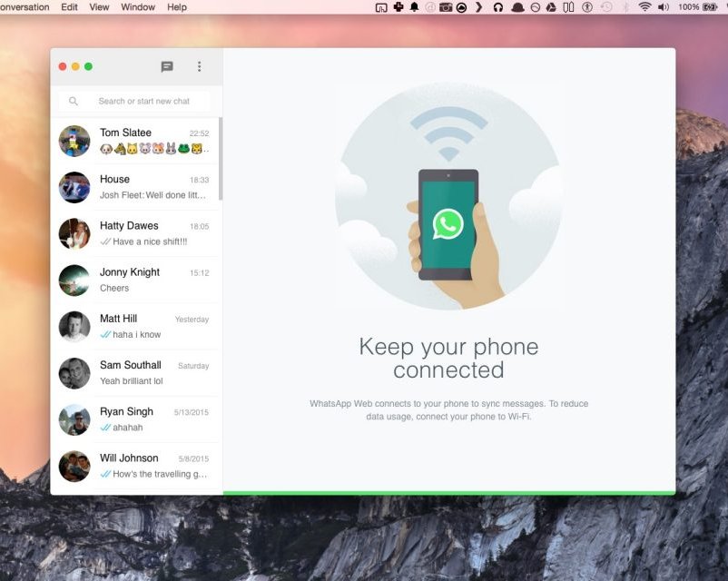The image size is (728, 581).
Task: Click the volume speaker icon in menu bar
Action: 663,7
